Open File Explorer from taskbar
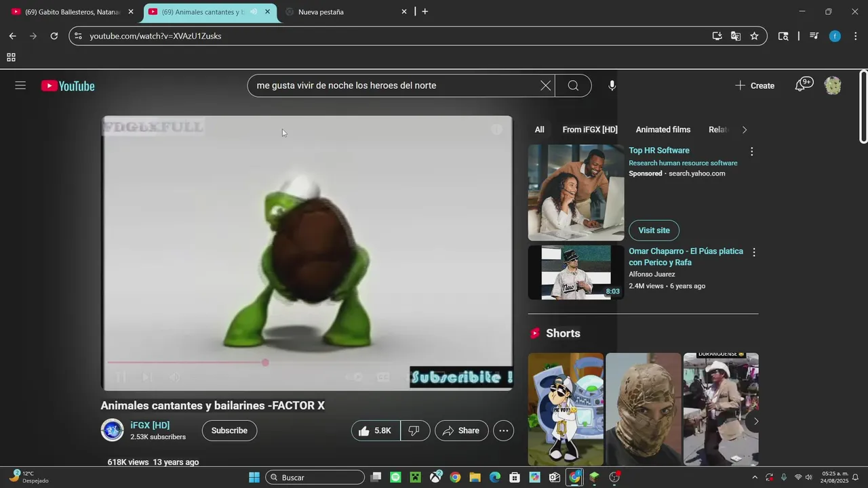Screen dimensions: 868x488 point(475,477)
